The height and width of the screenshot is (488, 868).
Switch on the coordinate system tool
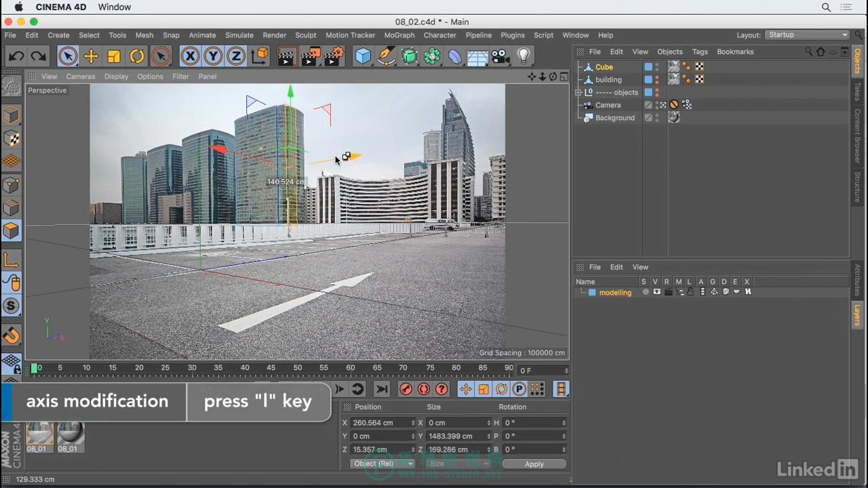click(260, 56)
